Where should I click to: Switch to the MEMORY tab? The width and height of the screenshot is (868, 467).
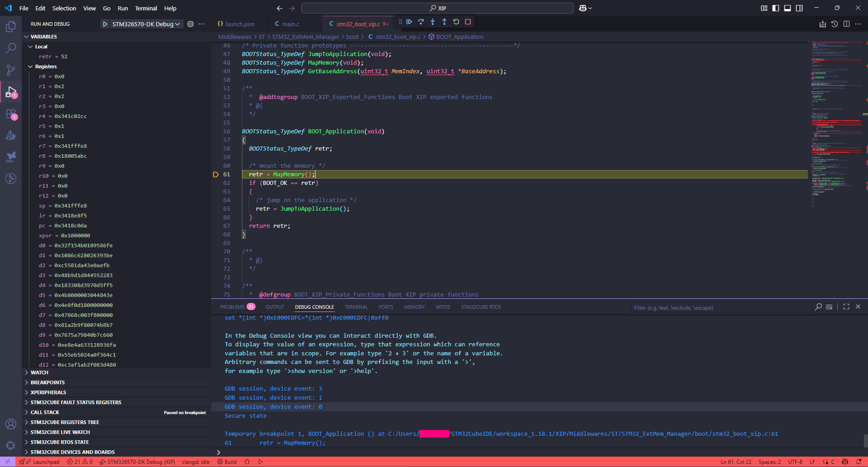pos(414,307)
